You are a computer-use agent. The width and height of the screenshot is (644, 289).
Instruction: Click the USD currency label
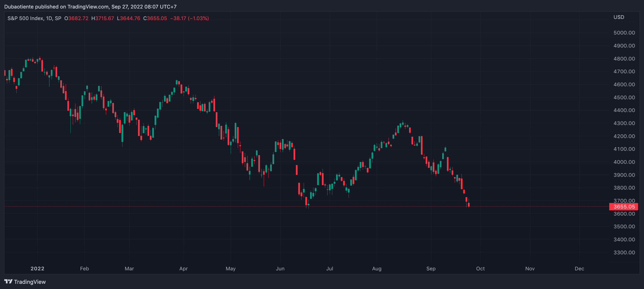(619, 17)
